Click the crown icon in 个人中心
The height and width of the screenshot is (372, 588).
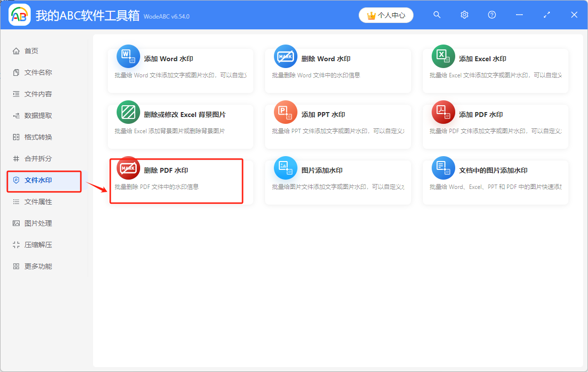click(371, 15)
